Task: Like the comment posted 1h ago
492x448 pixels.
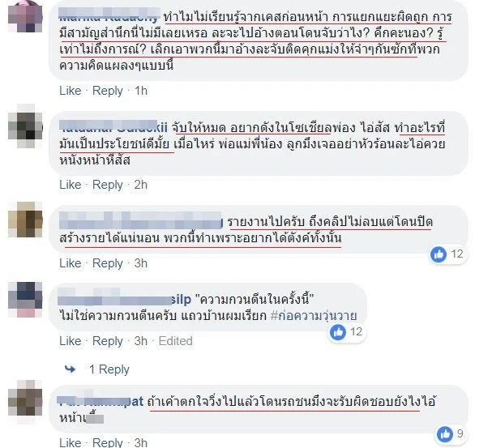Action: [x=71, y=91]
